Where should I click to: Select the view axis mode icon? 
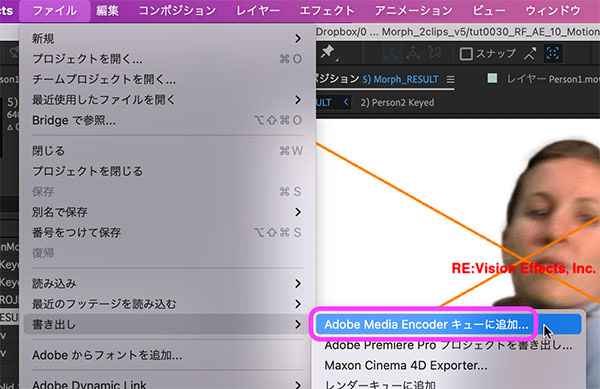[435, 53]
